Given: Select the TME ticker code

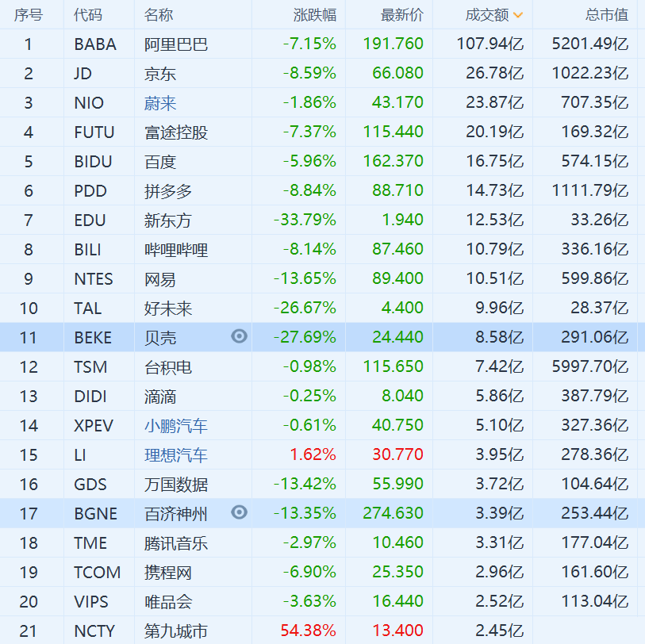Looking at the screenshot, I should point(90,542).
